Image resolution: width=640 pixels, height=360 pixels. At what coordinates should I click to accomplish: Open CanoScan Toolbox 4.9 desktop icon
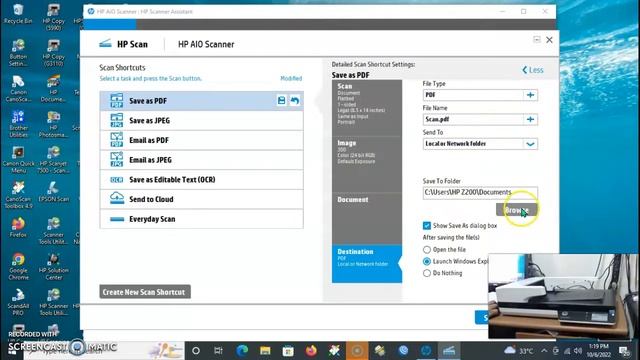pyautogui.click(x=18, y=196)
